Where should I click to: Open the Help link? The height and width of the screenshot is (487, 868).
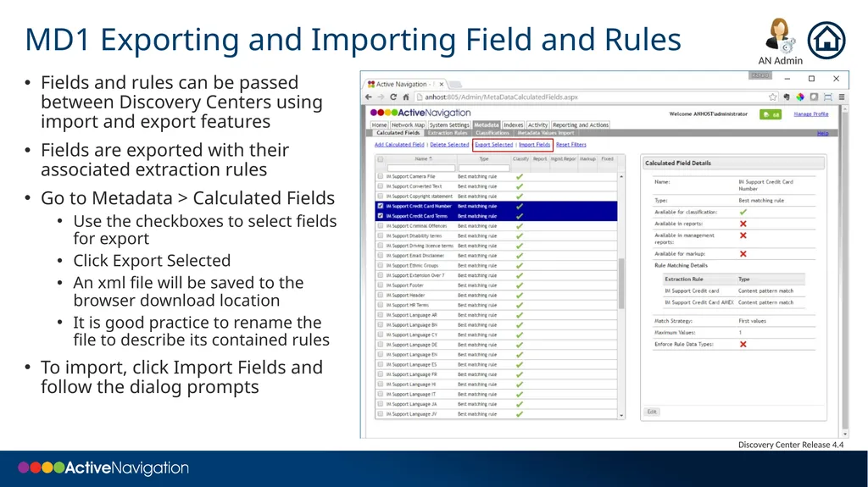(x=823, y=133)
